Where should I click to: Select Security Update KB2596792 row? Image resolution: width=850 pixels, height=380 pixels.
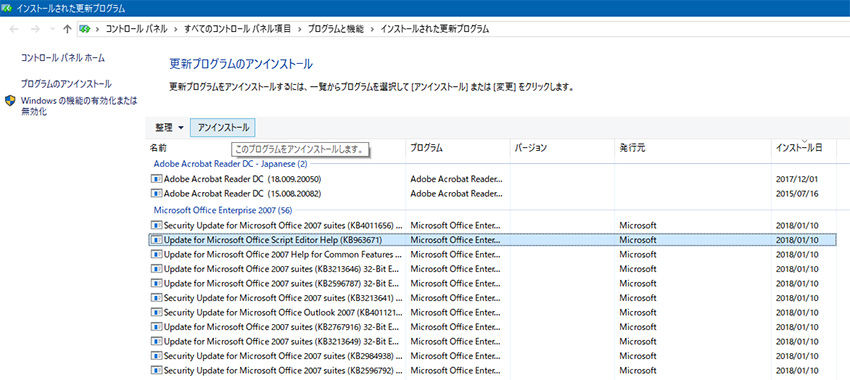tap(492, 371)
